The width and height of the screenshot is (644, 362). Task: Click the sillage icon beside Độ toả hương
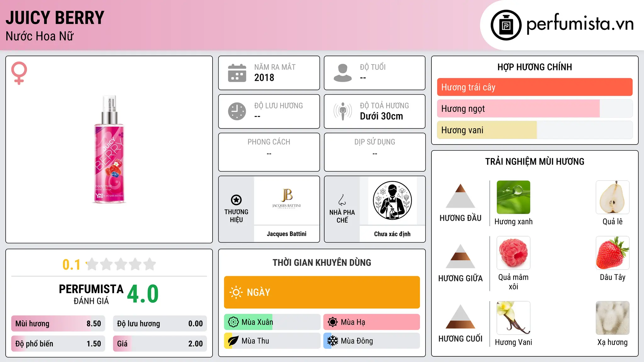[343, 111]
